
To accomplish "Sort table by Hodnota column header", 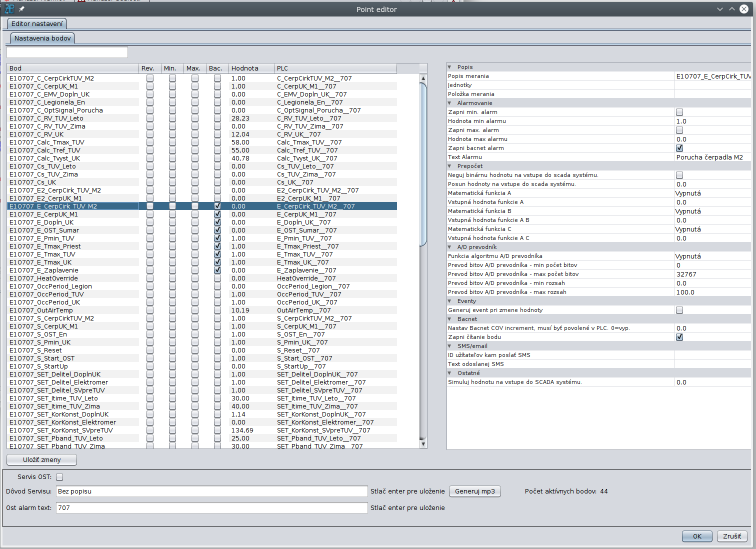I will [251, 68].
